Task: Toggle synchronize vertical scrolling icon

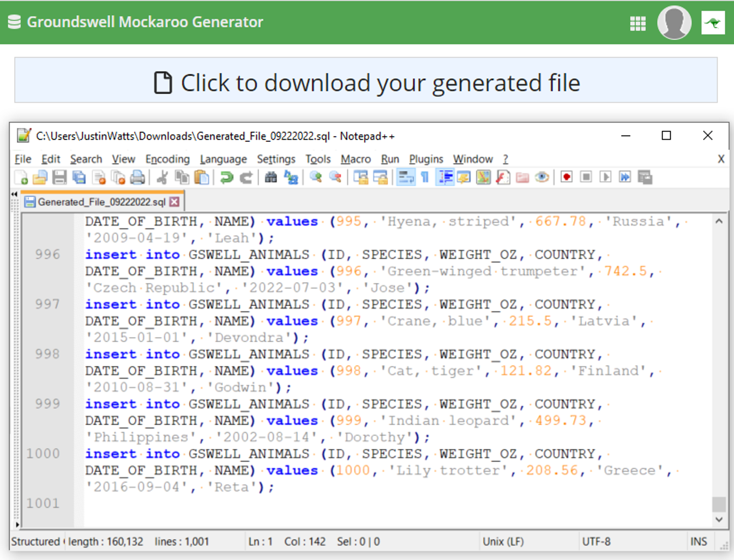Action: (361, 177)
